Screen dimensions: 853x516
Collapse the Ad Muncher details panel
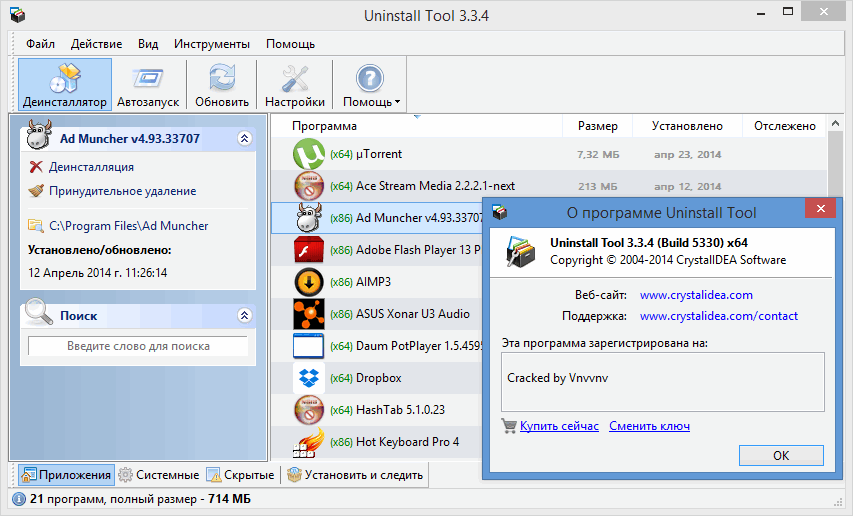(x=245, y=139)
